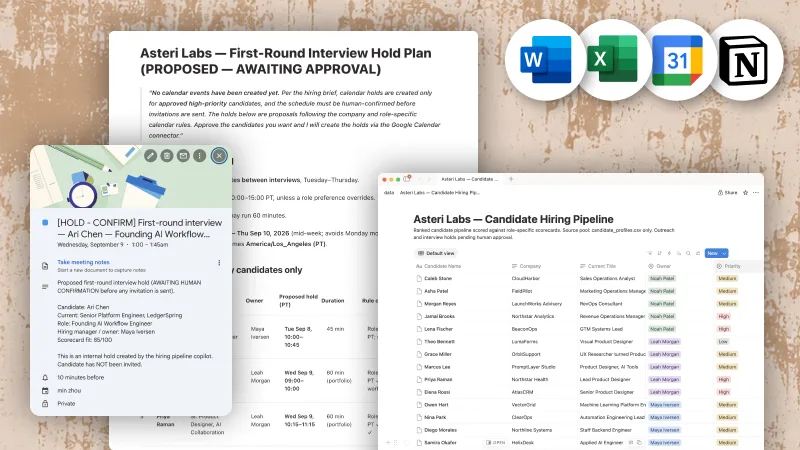Click Noah Patel owner tag for Caleb Stone

[x=662, y=279]
